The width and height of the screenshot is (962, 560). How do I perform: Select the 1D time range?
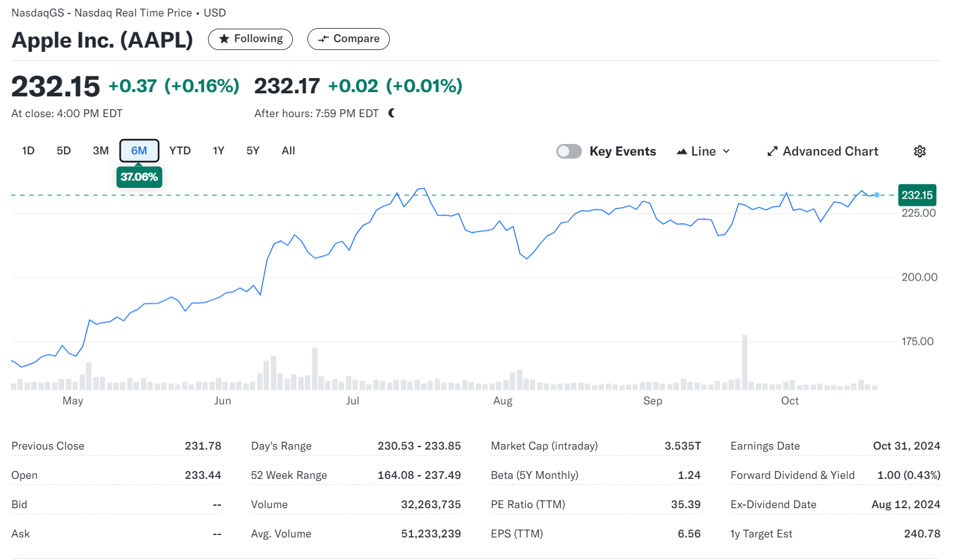(28, 151)
